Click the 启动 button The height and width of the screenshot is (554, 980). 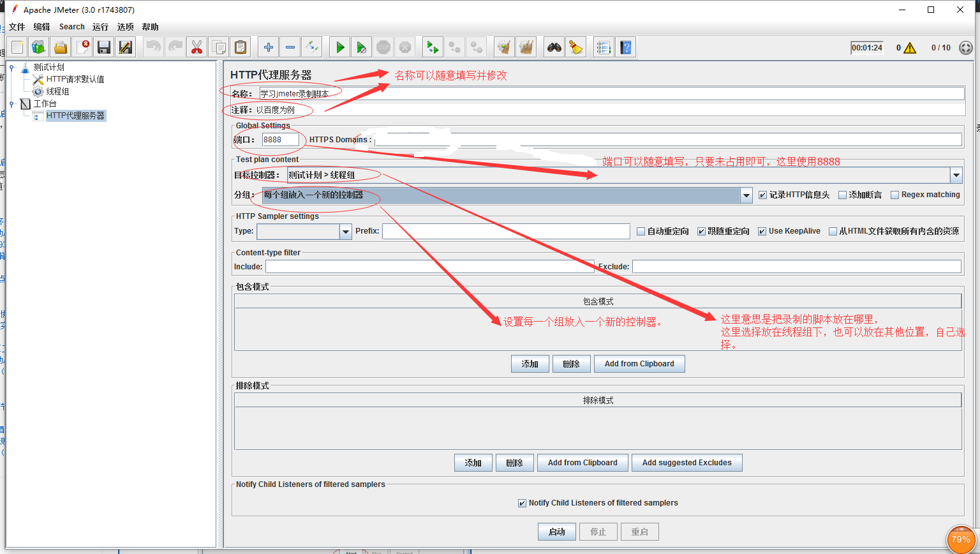click(x=557, y=532)
